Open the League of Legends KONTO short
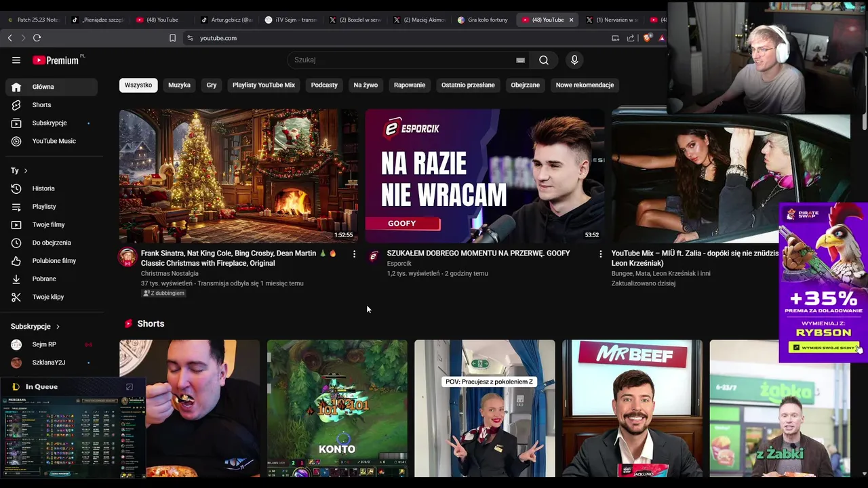Screen dimensions: 868x488 click(x=337, y=409)
